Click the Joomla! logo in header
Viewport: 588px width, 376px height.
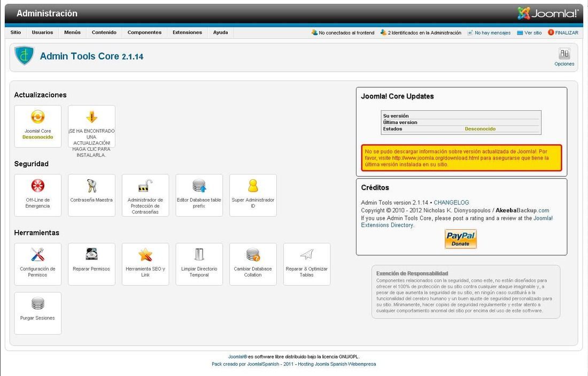pyautogui.click(x=548, y=13)
